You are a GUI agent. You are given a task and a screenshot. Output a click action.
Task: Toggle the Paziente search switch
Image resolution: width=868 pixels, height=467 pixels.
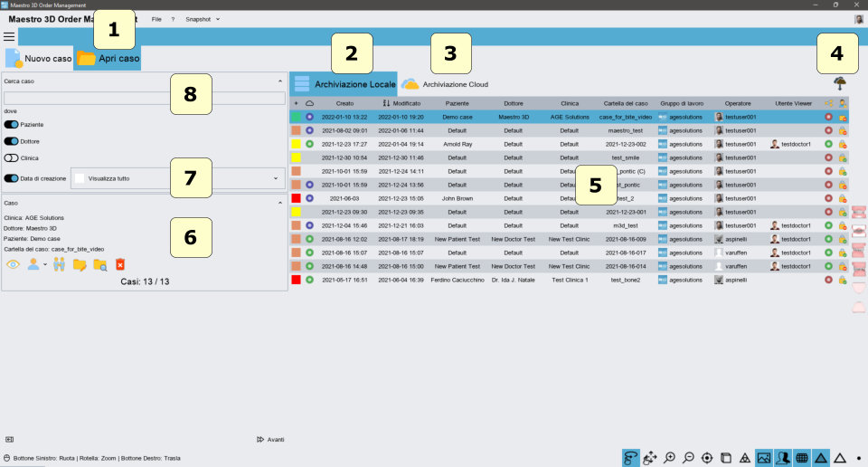11,125
